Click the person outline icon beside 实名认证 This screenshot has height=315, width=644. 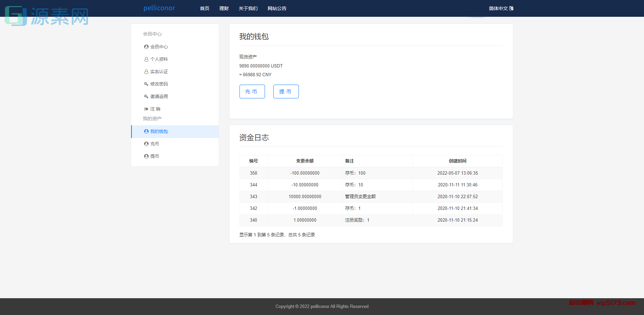[x=146, y=72]
